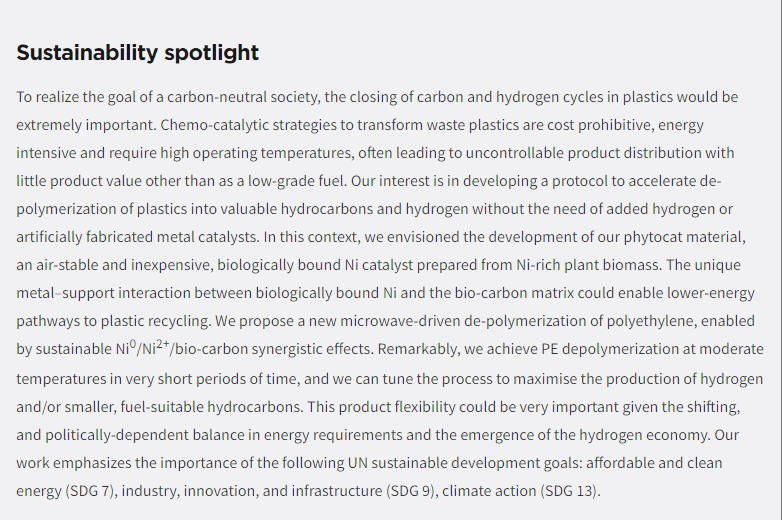Click the Sustainability spotlight heading
782x520 pixels.
click(137, 53)
